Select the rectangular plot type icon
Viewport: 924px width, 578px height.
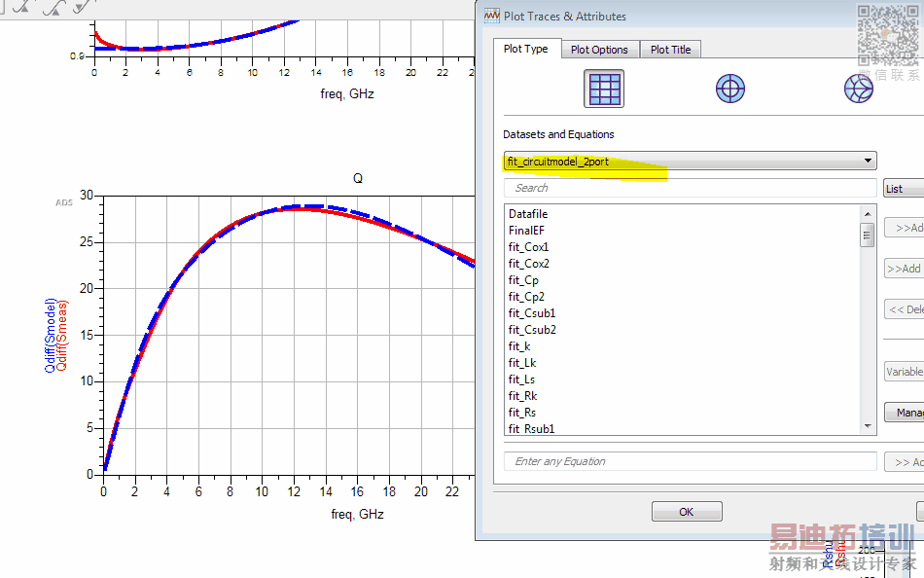click(x=604, y=90)
